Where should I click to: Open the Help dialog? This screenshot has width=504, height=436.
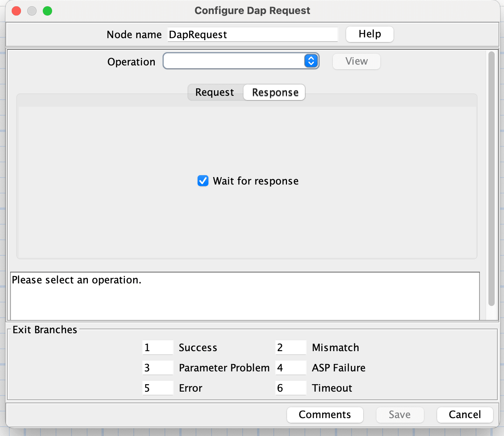point(369,34)
